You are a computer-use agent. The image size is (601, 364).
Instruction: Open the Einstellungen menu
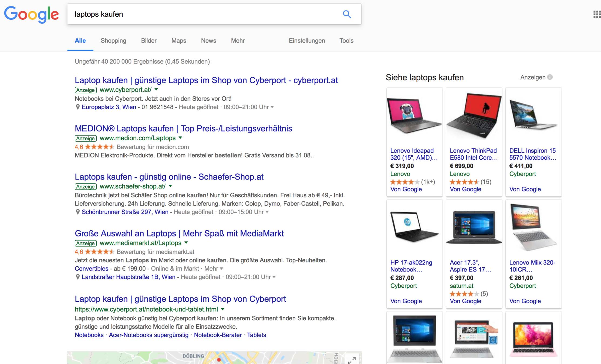(x=307, y=41)
